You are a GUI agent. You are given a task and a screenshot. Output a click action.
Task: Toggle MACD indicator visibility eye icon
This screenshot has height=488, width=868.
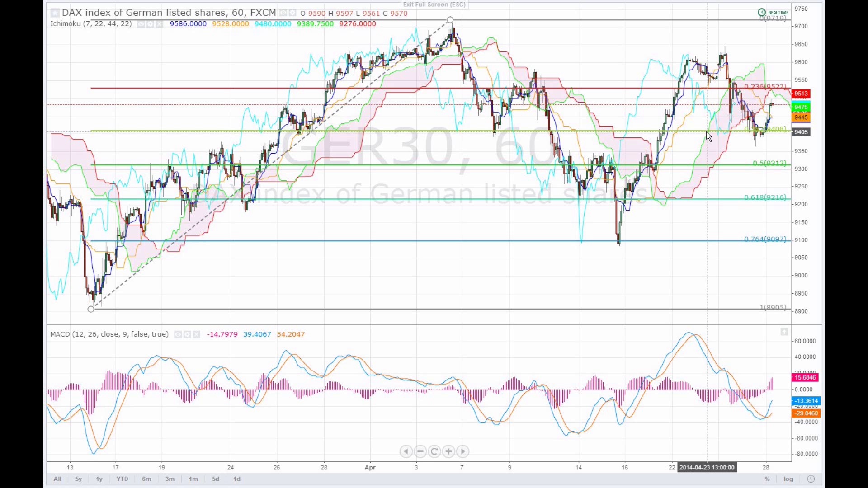click(x=178, y=334)
